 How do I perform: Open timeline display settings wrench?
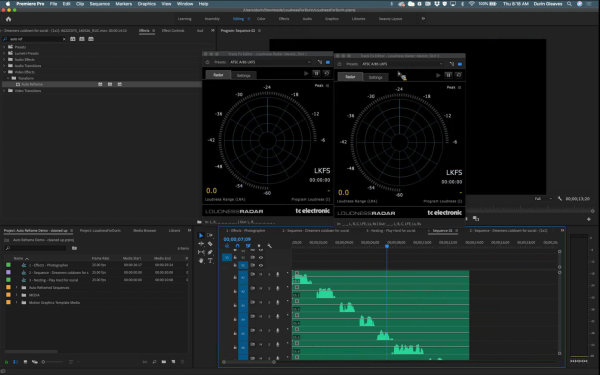269,246
